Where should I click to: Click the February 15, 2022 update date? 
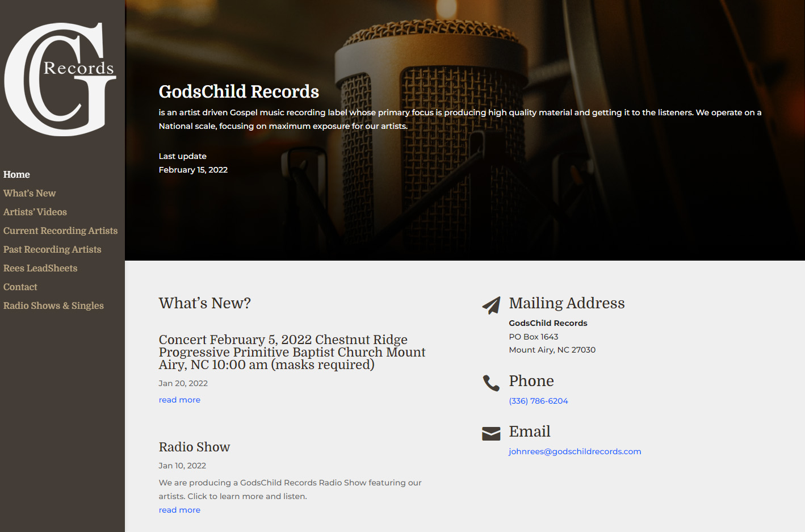pyautogui.click(x=193, y=170)
